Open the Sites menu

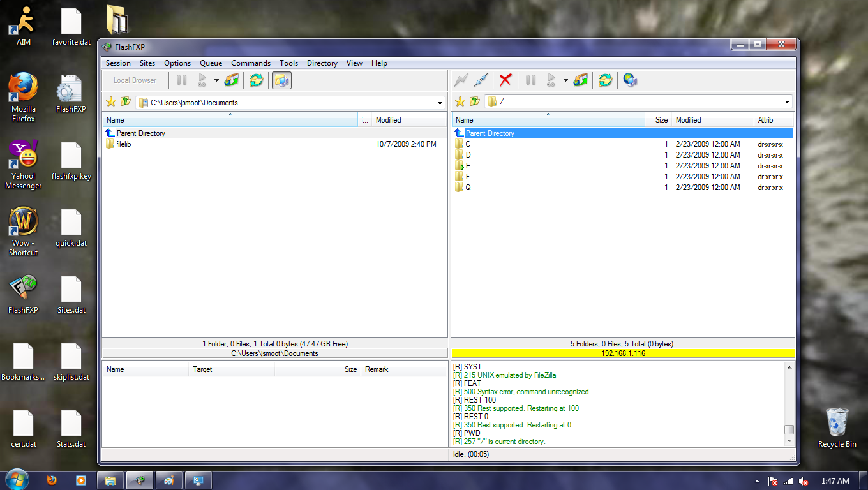147,63
